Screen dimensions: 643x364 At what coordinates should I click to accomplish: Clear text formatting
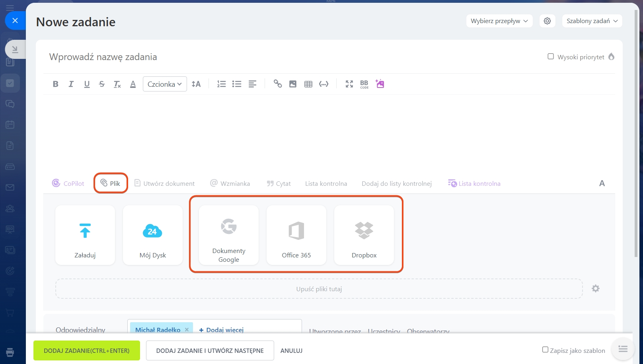117,84
